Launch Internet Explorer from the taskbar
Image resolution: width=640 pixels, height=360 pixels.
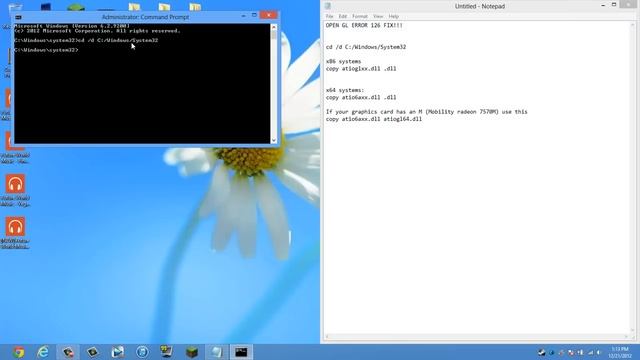click(x=43, y=352)
